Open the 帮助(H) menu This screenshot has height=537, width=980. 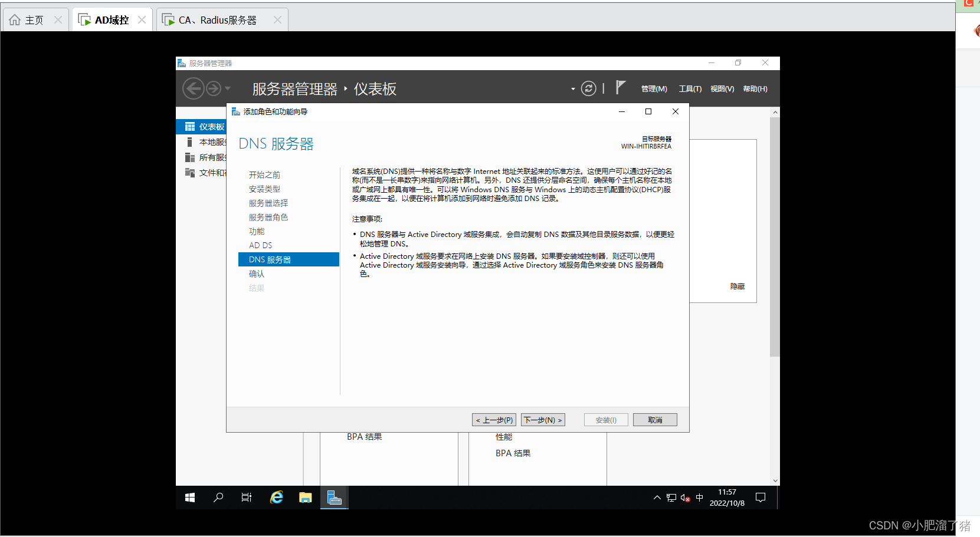click(x=755, y=89)
